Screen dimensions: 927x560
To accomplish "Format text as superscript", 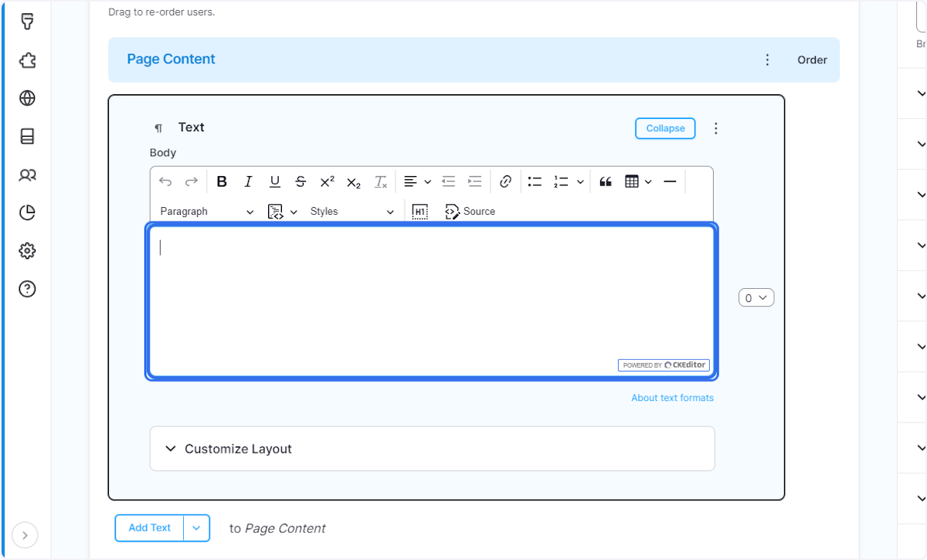I will point(327,182).
